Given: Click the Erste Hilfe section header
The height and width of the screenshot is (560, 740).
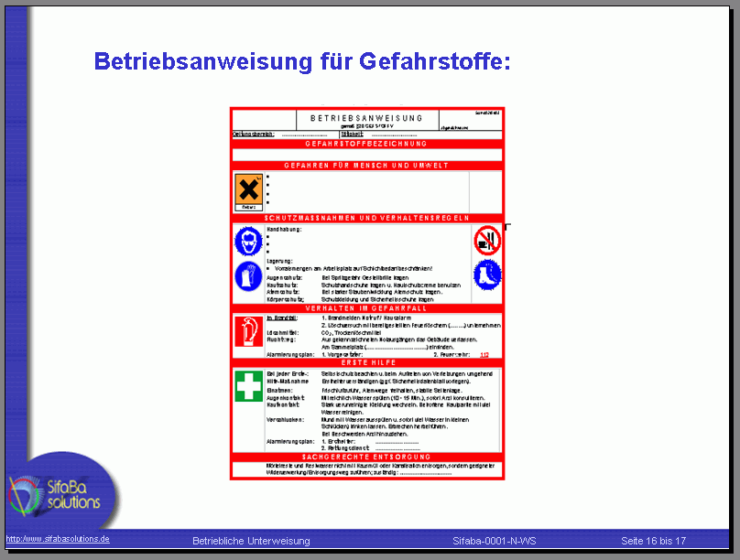Looking at the screenshot, I should tap(366, 362).
